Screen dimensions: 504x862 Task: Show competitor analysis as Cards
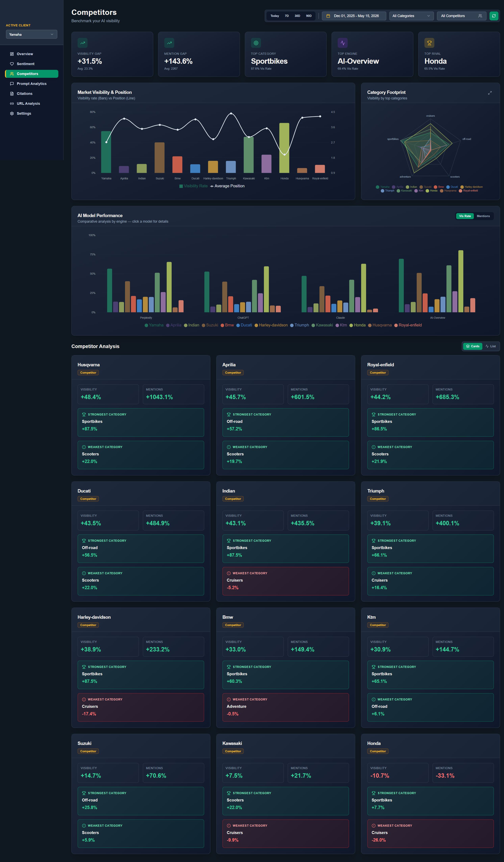[472, 346]
